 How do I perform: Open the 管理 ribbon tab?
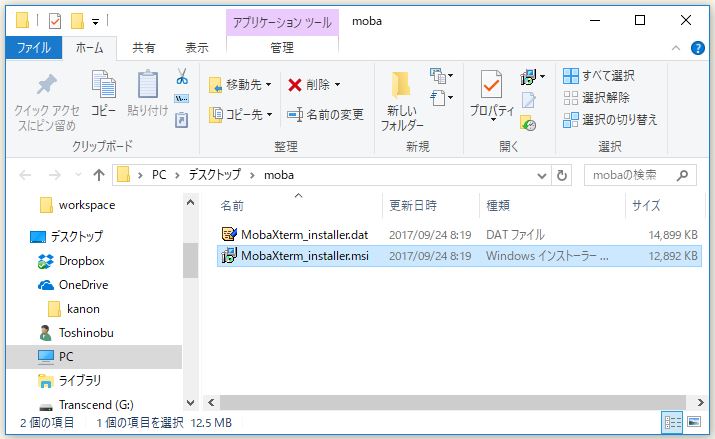coord(282,47)
